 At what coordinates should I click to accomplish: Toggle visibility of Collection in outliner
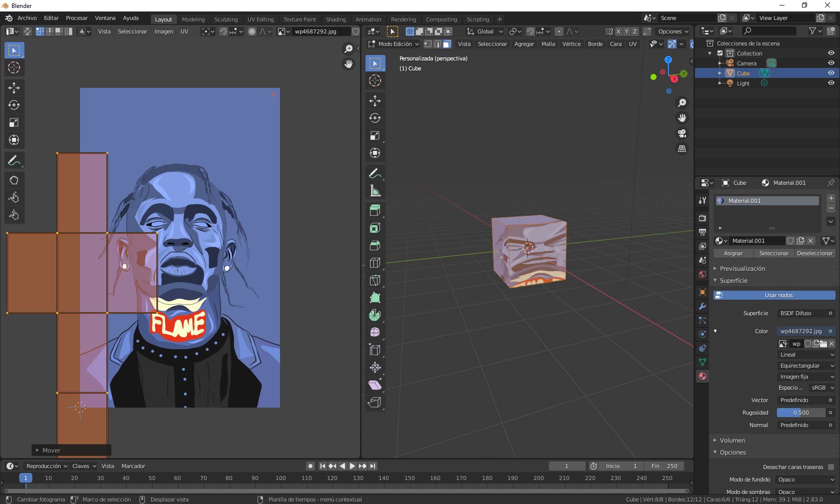831,53
